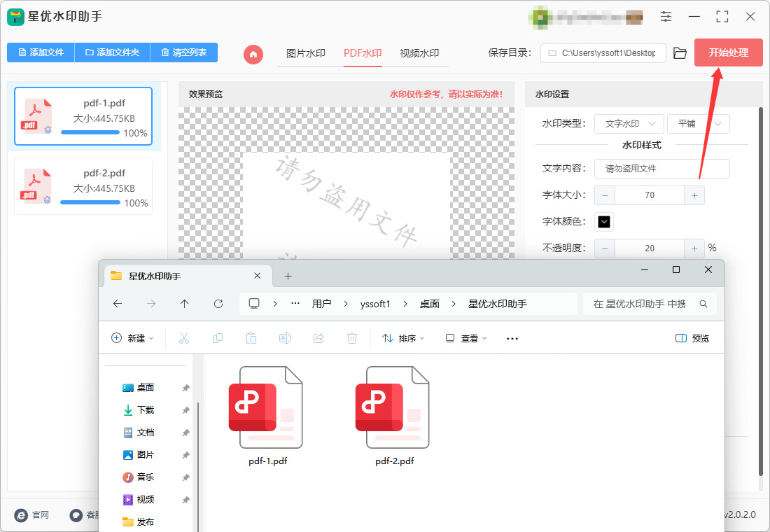The height and width of the screenshot is (532, 770).
Task: Expand the 新建 dropdown in Explorer
Action: tap(132, 338)
